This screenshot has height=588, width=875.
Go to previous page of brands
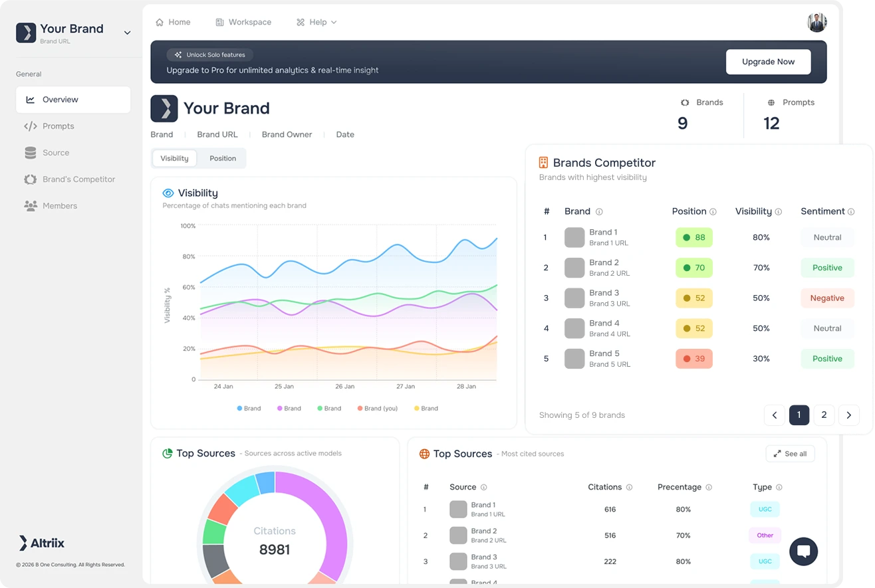click(775, 415)
